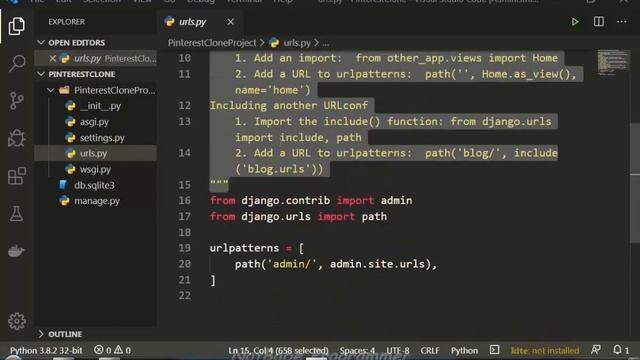Open the Search view icon
The width and height of the screenshot is (640, 360).
click(x=16, y=63)
